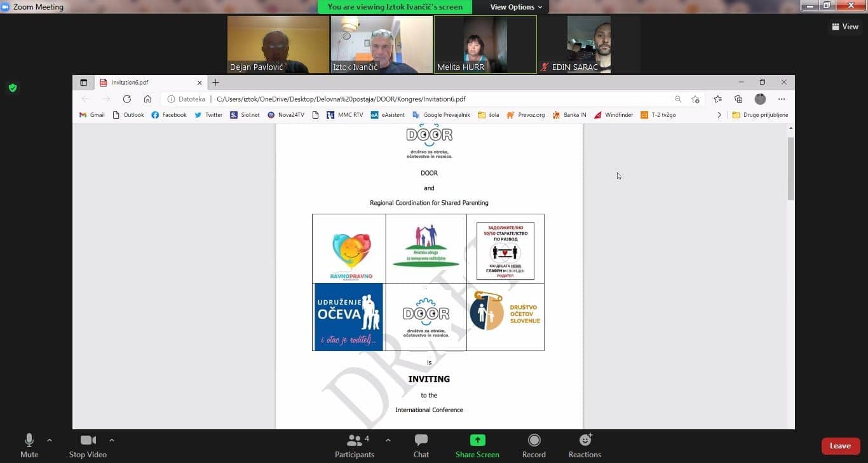Open the Google Prevajalnik bookmark
The height and width of the screenshot is (463, 868).
[442, 115]
